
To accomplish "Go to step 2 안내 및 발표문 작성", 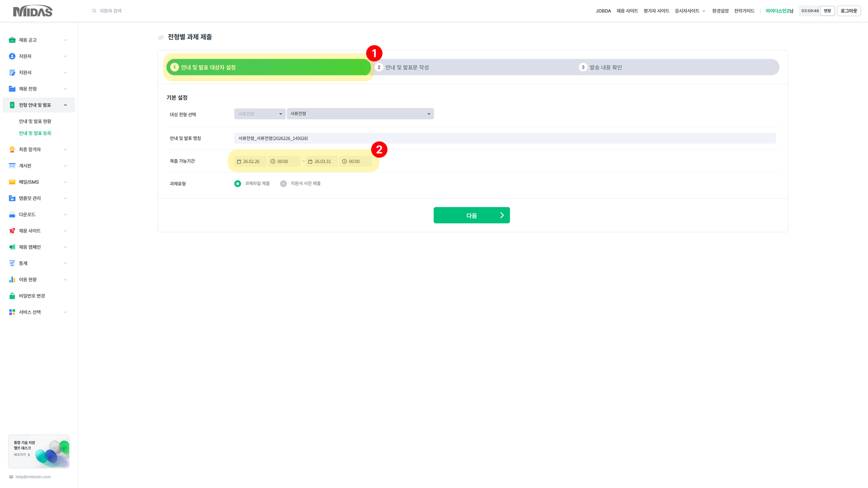I will [x=406, y=67].
